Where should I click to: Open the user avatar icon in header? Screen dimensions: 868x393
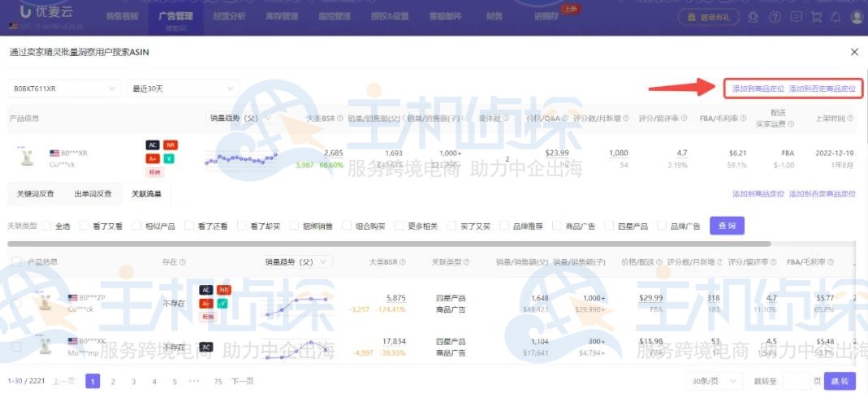click(856, 17)
